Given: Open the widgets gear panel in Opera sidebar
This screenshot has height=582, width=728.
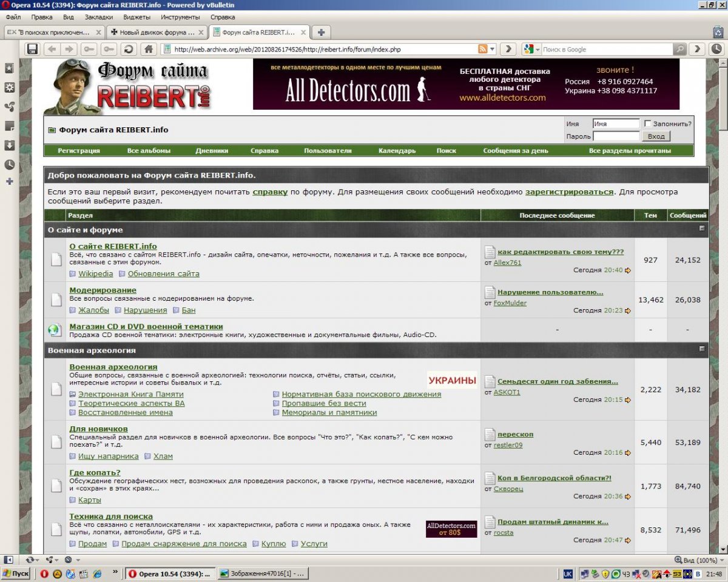Looking at the screenshot, I should pyautogui.click(x=9, y=87).
